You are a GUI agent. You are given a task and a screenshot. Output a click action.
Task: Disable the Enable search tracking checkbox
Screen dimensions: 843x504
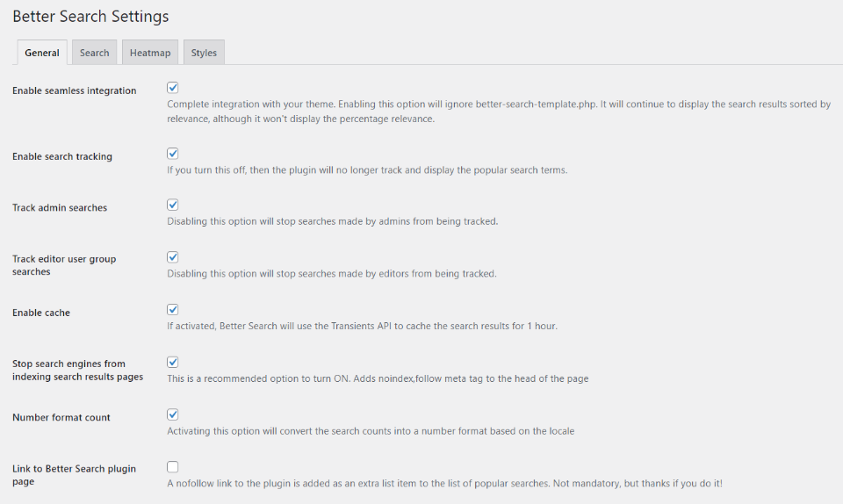[x=173, y=154]
